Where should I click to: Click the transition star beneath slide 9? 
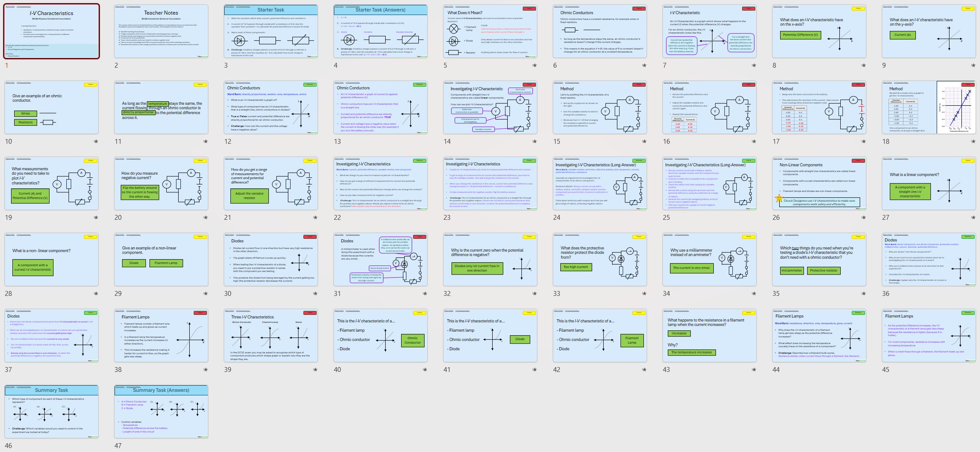[973, 65]
